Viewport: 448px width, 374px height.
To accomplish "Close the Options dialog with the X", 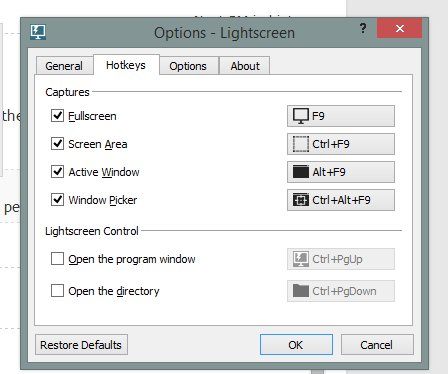I will [x=400, y=28].
